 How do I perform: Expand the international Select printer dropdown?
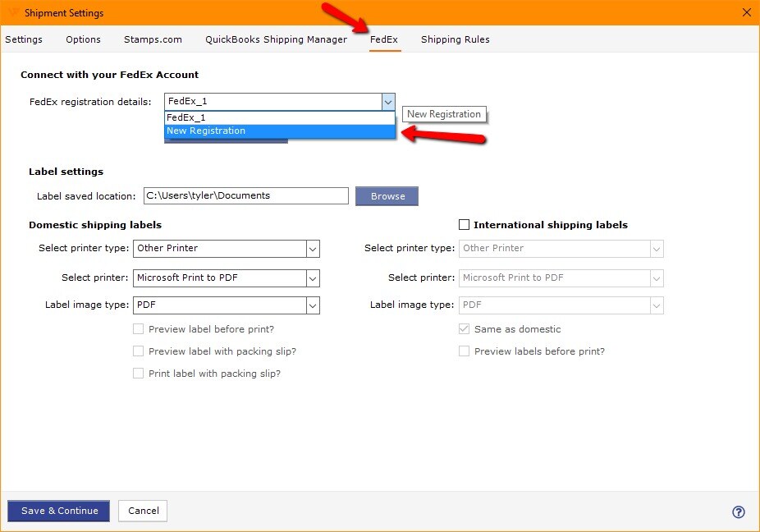[657, 278]
